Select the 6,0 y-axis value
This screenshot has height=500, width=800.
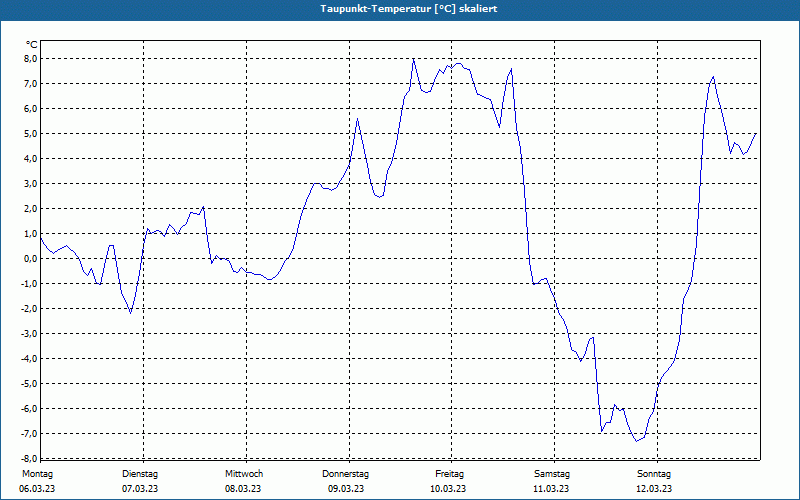pyautogui.click(x=31, y=109)
